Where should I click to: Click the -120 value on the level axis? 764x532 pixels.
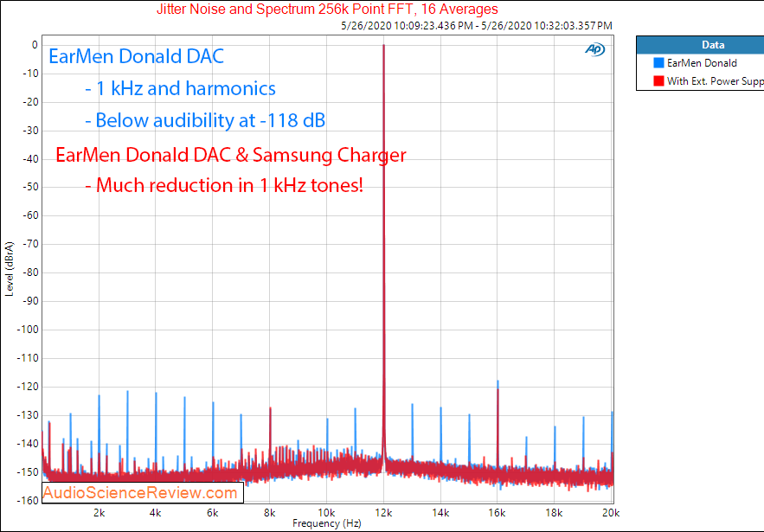click(x=28, y=387)
